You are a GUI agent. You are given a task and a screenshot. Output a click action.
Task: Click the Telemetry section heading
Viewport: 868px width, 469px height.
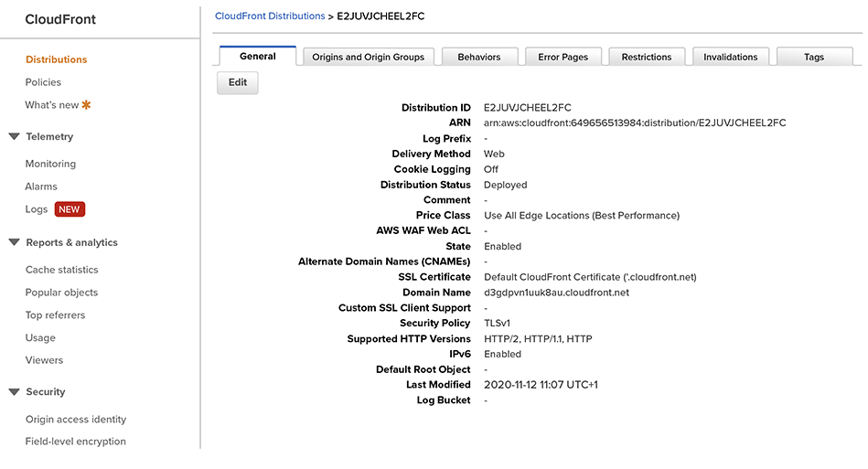coord(49,136)
